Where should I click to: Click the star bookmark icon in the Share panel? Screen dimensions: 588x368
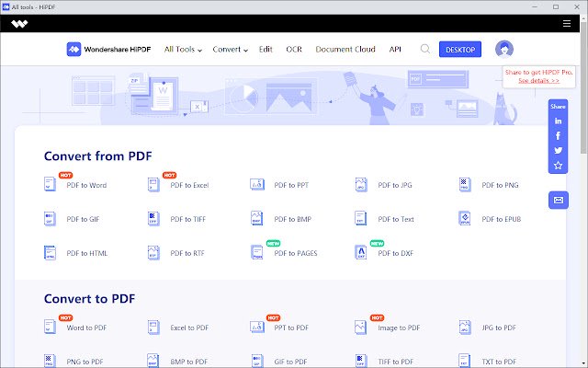click(x=558, y=166)
